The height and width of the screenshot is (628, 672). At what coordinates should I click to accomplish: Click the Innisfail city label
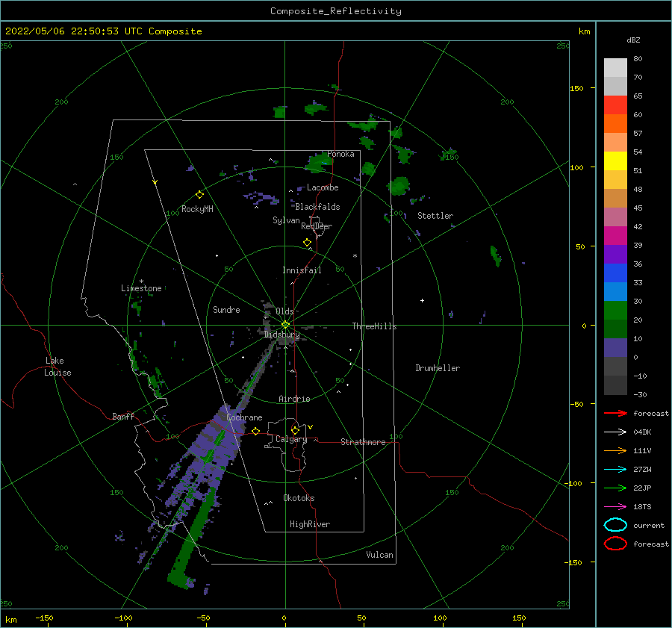click(x=302, y=270)
